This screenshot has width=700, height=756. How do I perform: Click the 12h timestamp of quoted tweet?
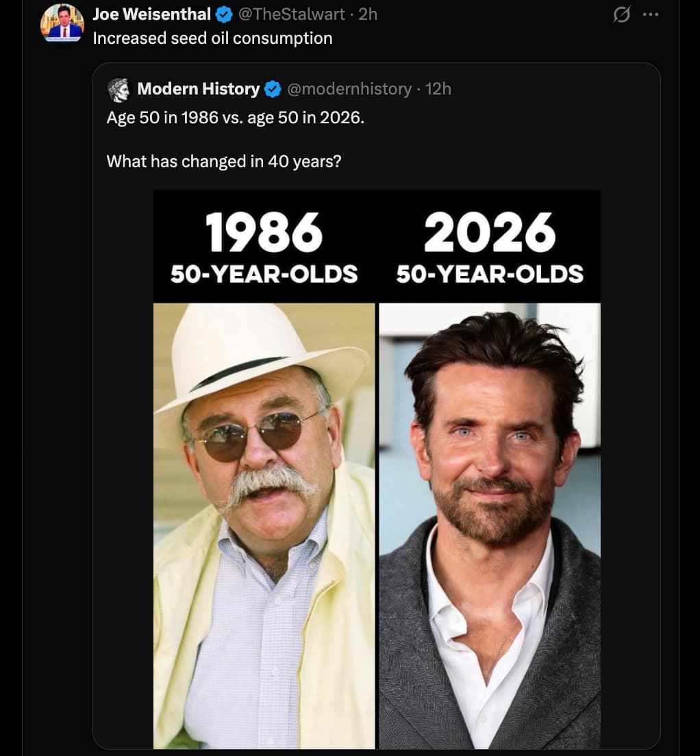438,89
